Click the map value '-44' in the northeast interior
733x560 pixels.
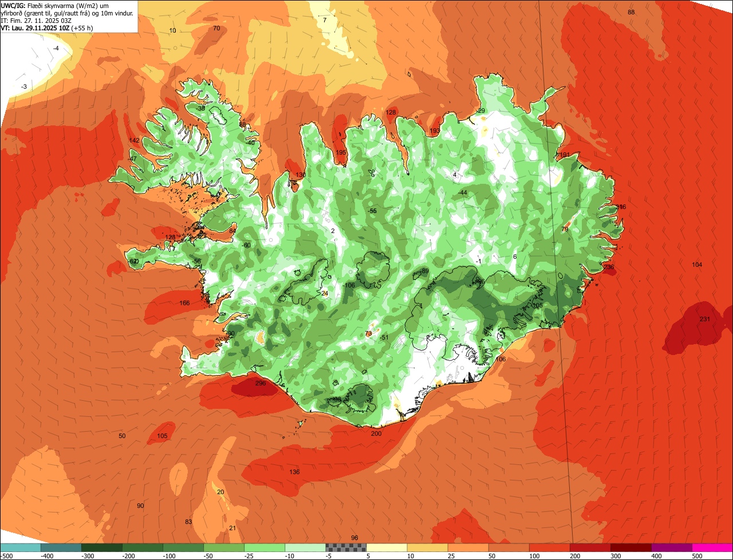[x=463, y=193]
